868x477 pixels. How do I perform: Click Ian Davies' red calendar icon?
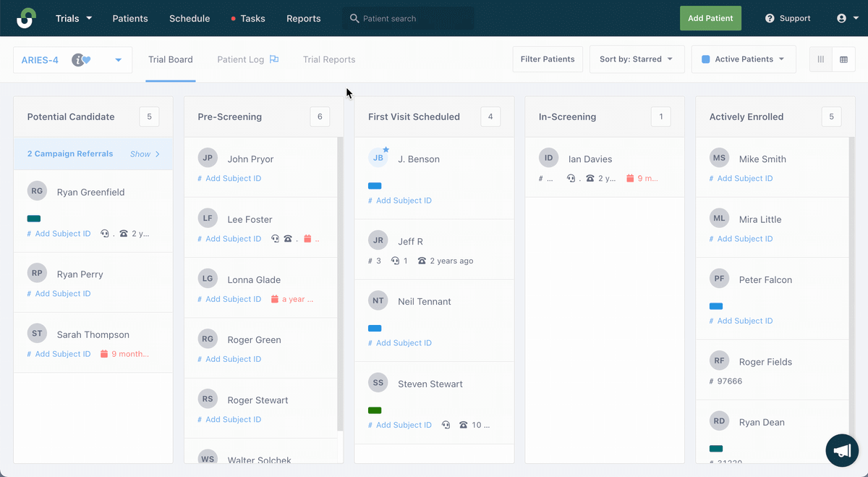coord(630,178)
